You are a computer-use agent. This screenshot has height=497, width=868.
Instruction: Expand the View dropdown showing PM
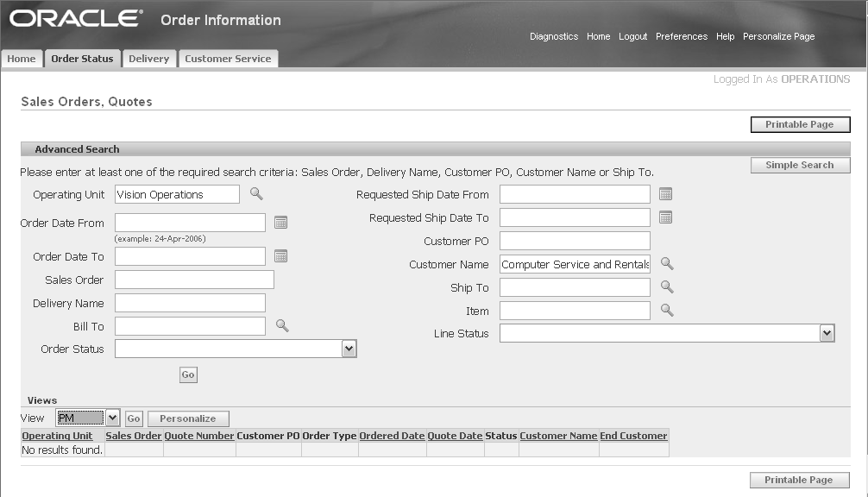pyautogui.click(x=112, y=418)
